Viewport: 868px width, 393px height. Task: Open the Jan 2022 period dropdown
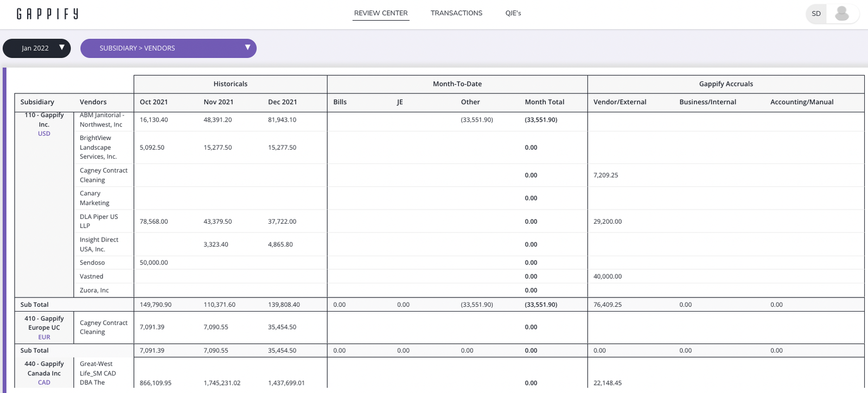[37, 48]
